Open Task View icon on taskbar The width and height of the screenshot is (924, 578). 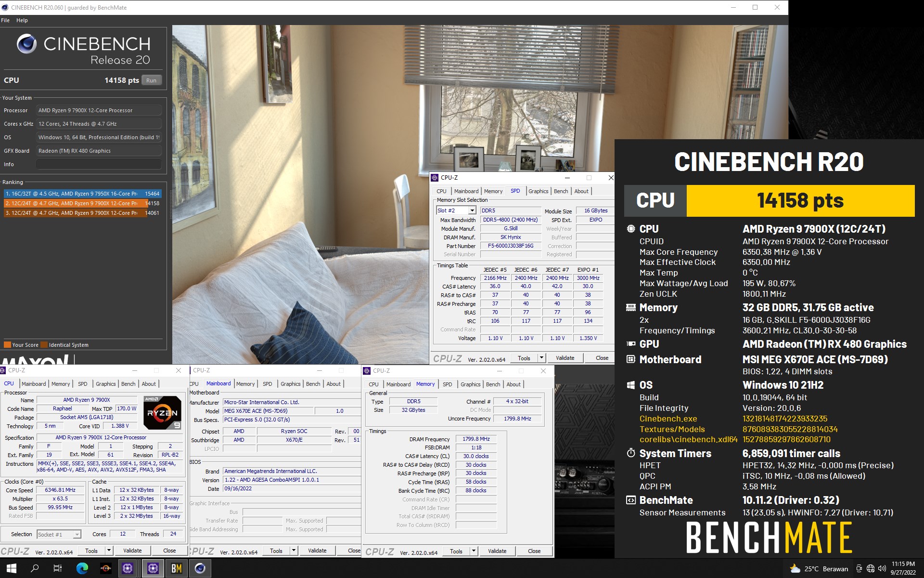coord(58,568)
